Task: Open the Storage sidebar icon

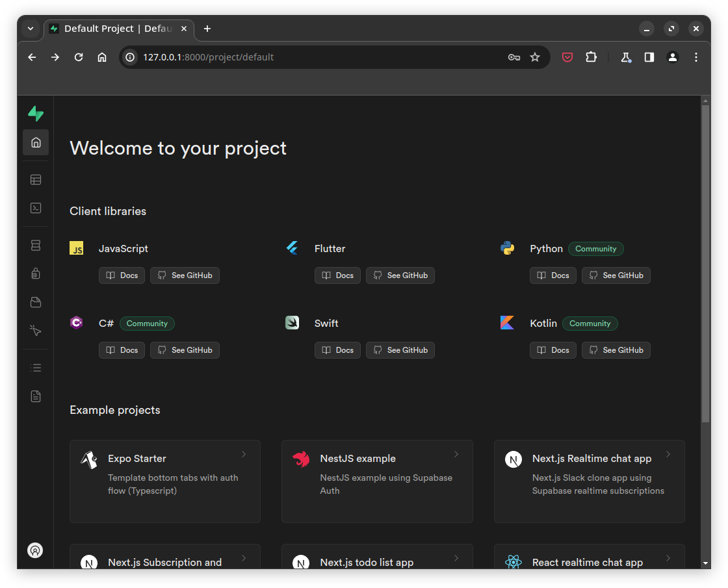Action: point(36,302)
